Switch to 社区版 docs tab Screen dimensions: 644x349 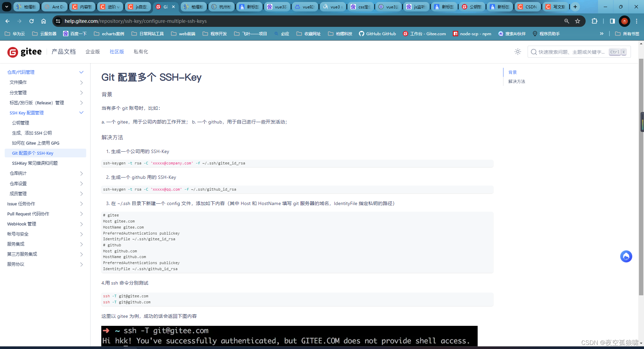pyautogui.click(x=117, y=52)
